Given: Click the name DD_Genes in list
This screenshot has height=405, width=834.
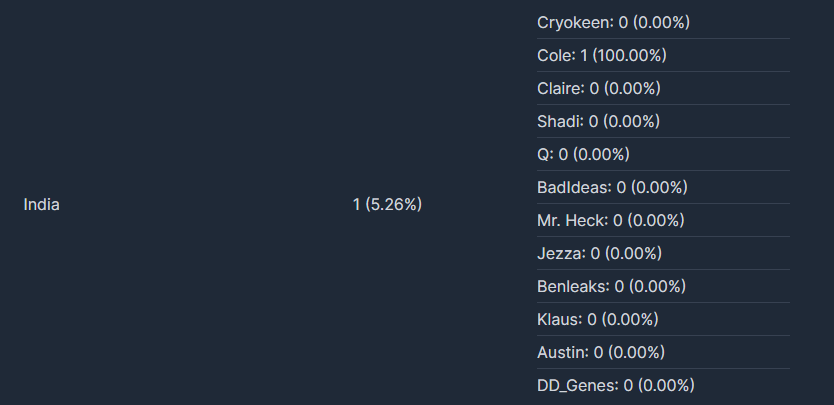Looking at the screenshot, I should click(577, 385).
